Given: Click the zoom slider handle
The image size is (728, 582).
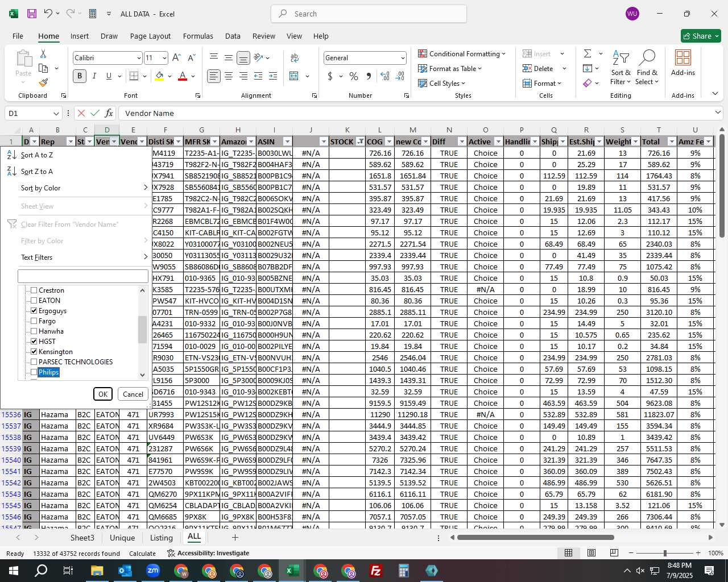Looking at the screenshot, I should tap(665, 553).
